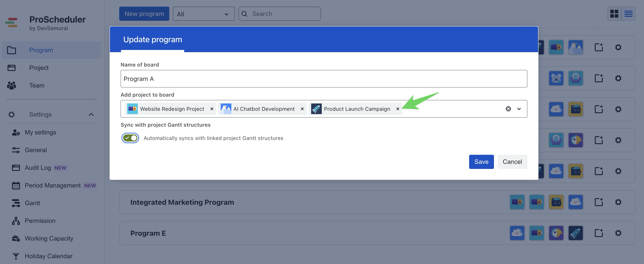Save the updated program
Viewport: 644px width, 264px height.
(x=481, y=162)
